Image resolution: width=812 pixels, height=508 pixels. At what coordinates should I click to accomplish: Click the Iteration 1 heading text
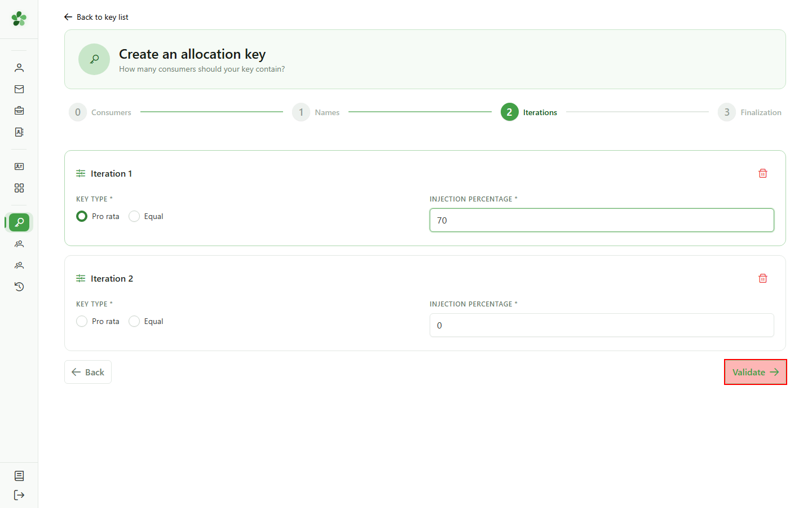pyautogui.click(x=112, y=173)
